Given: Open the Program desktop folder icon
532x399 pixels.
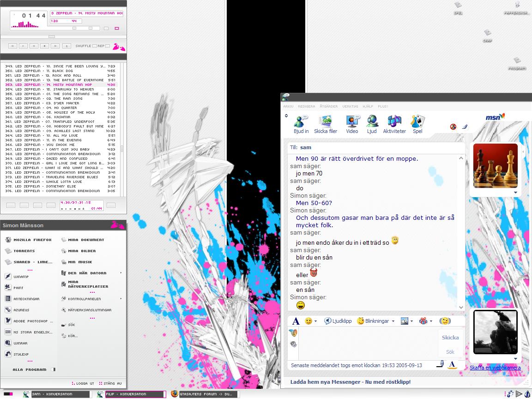Looking at the screenshot, I should pyautogui.click(x=517, y=63).
